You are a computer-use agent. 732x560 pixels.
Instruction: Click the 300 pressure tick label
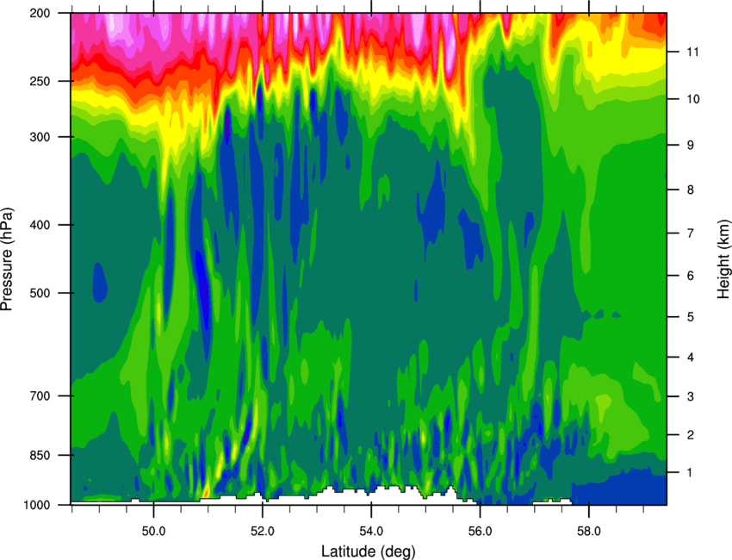click(x=40, y=137)
